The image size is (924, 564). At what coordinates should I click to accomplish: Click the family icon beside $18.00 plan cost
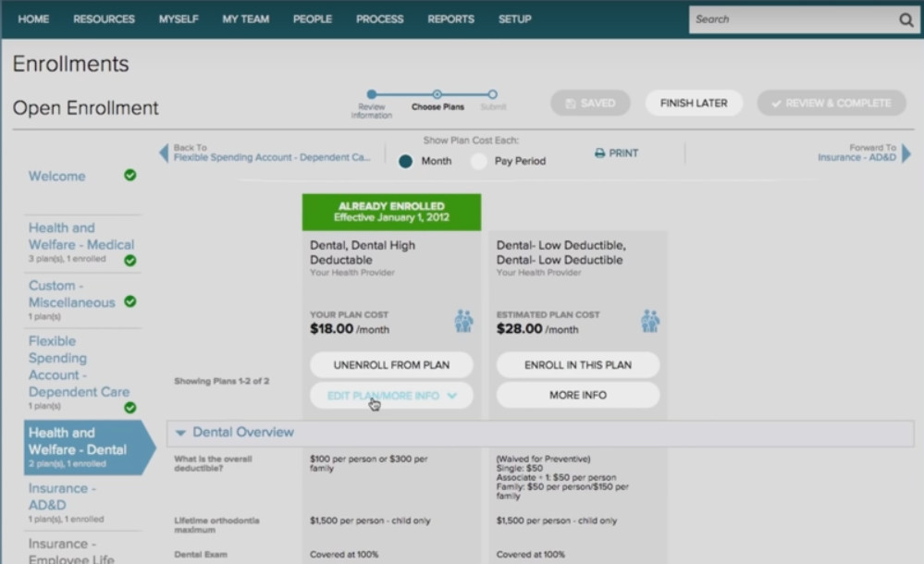(463, 319)
